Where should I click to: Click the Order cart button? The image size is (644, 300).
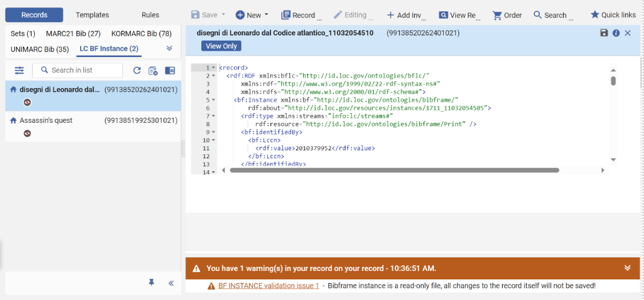tap(507, 15)
